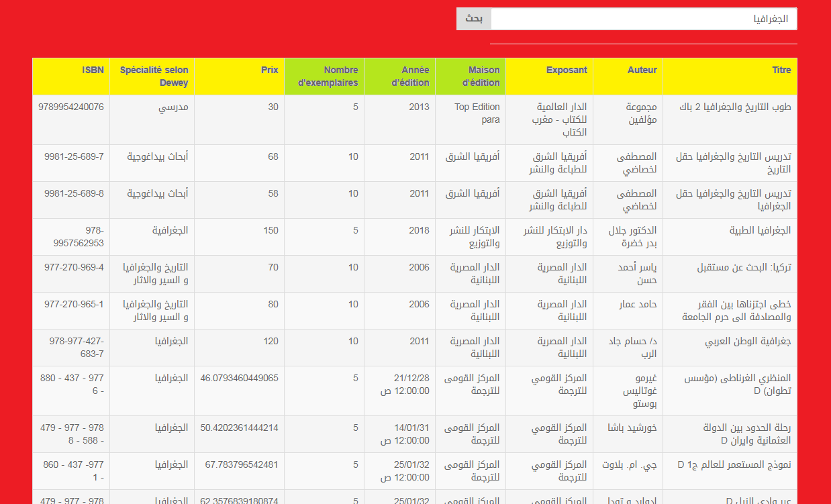Click author حامد عمار

click(638, 304)
